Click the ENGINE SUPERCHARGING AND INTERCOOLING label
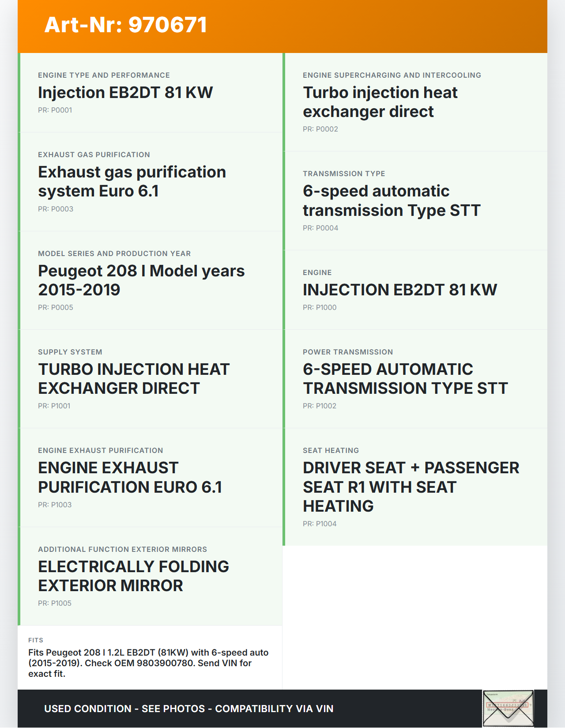The height and width of the screenshot is (728, 565). 392,75
